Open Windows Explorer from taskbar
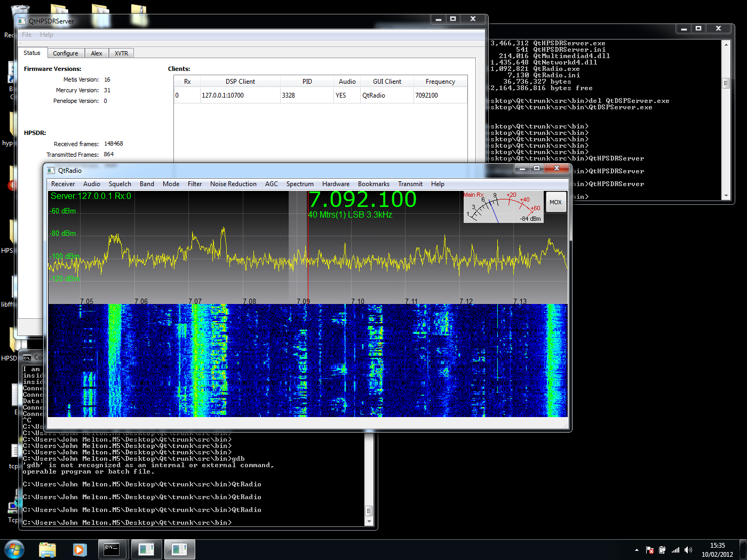The width and height of the screenshot is (747, 560). 47,549
